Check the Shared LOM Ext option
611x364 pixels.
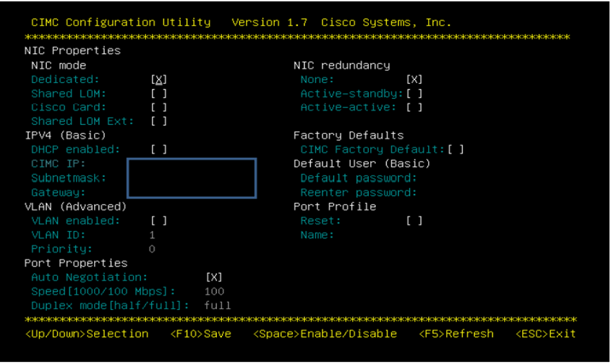(x=159, y=121)
